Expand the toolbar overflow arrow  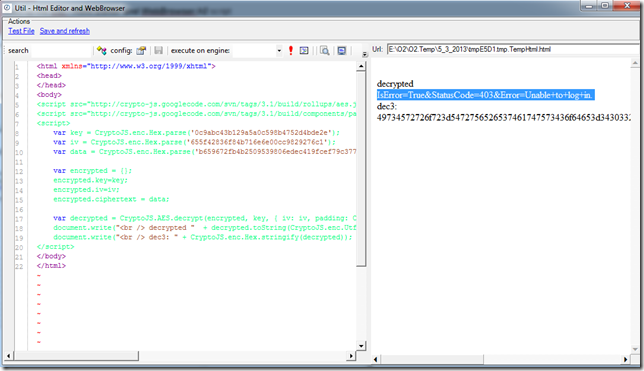[364, 54]
